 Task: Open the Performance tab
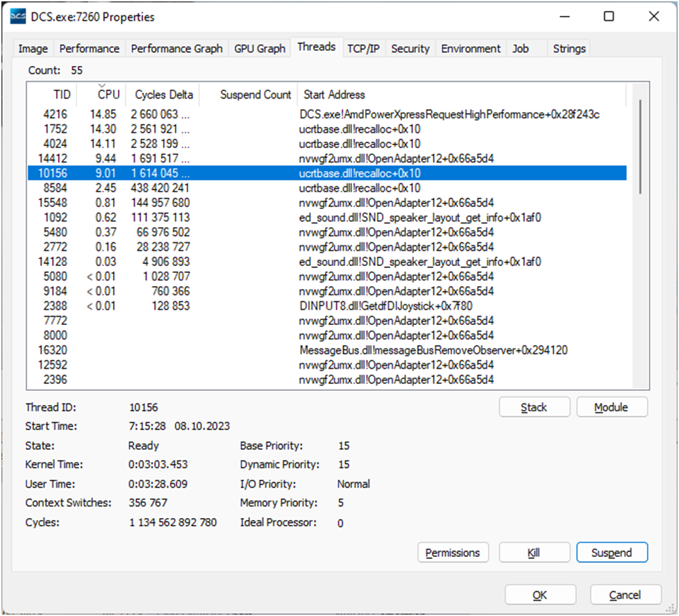click(89, 49)
